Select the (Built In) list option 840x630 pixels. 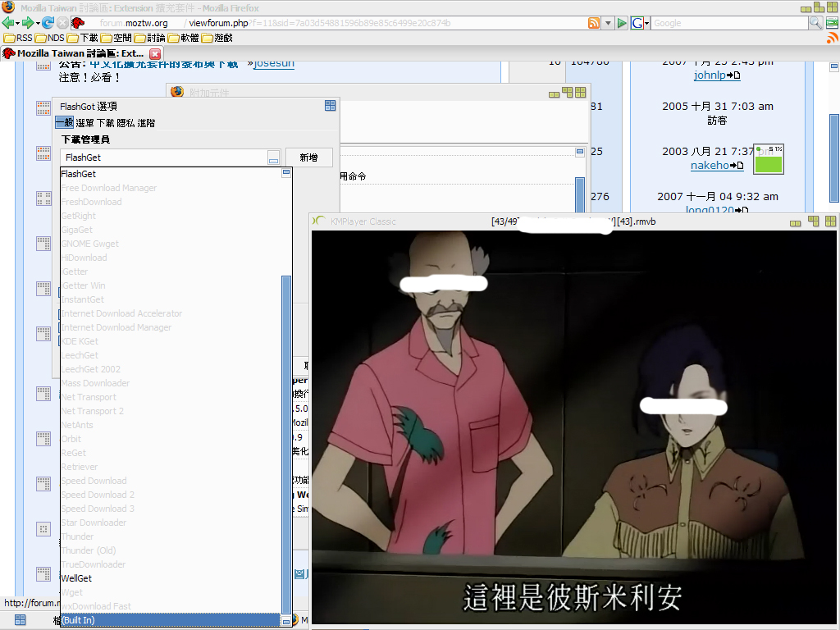pyautogui.click(x=78, y=620)
